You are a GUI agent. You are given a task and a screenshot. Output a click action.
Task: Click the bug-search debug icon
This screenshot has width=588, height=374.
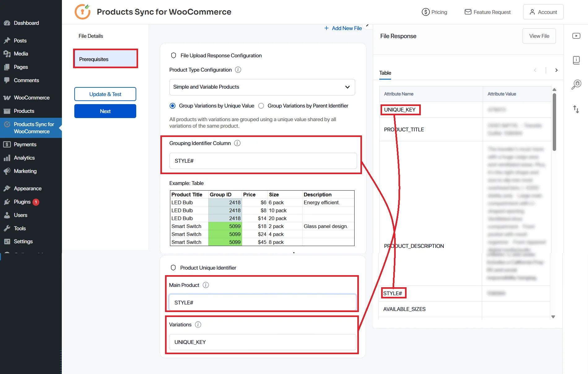(576, 84)
